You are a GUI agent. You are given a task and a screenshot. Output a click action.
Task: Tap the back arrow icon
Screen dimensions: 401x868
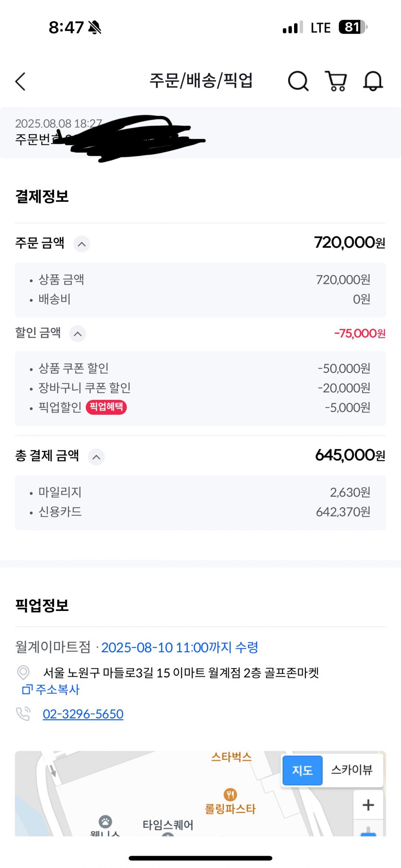(21, 81)
